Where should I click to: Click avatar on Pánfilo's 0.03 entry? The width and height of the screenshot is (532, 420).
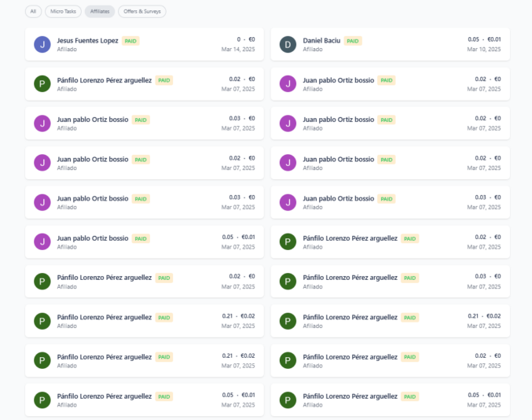point(288,282)
